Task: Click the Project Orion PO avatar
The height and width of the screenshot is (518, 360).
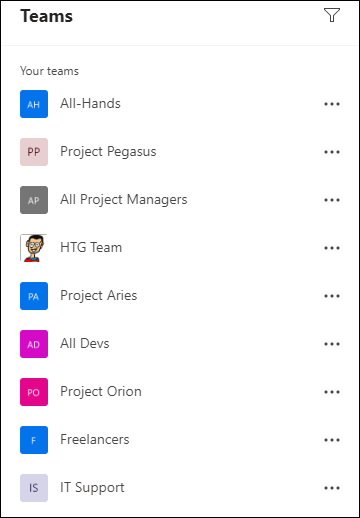Action: click(34, 392)
